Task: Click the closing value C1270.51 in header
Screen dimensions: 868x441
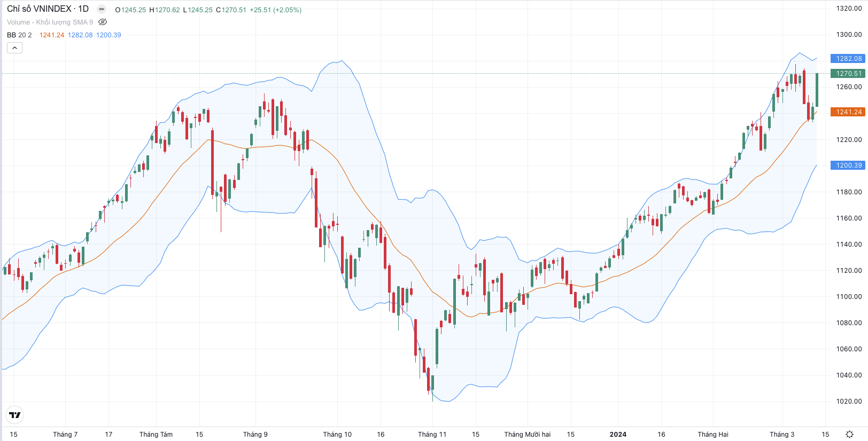Action: pyautogui.click(x=231, y=10)
